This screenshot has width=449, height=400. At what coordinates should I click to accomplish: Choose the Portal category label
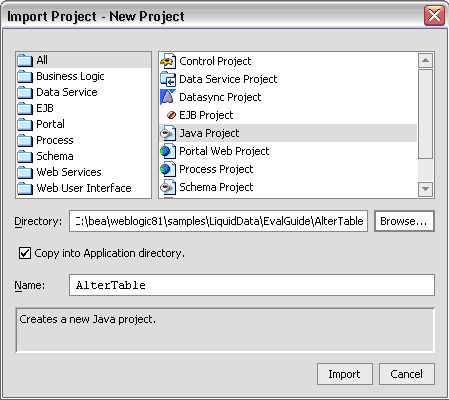(50, 124)
